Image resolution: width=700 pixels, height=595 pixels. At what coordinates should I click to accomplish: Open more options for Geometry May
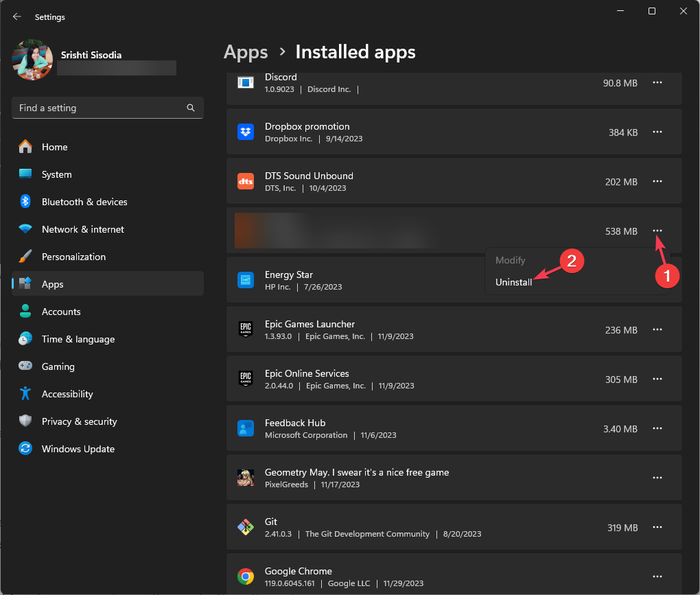(x=657, y=478)
